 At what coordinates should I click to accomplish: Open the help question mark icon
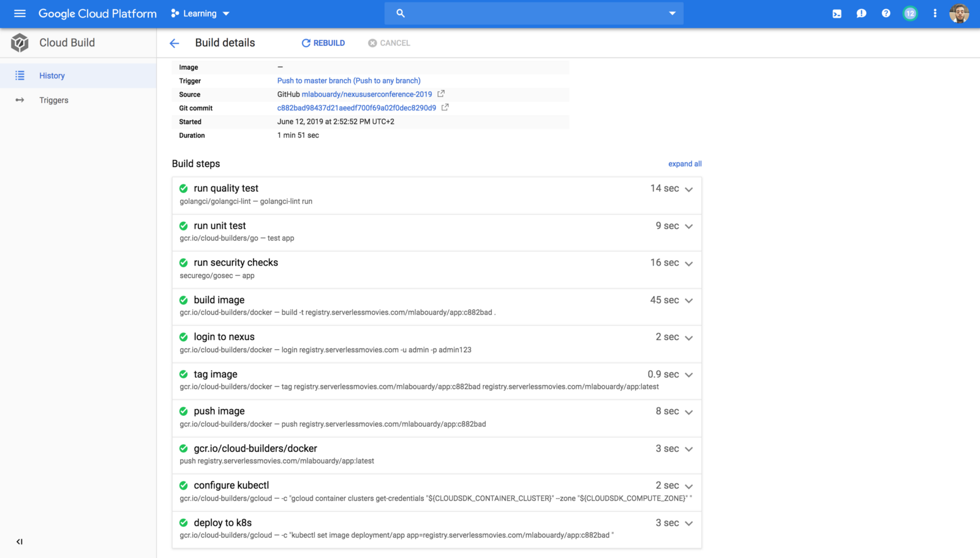(886, 13)
